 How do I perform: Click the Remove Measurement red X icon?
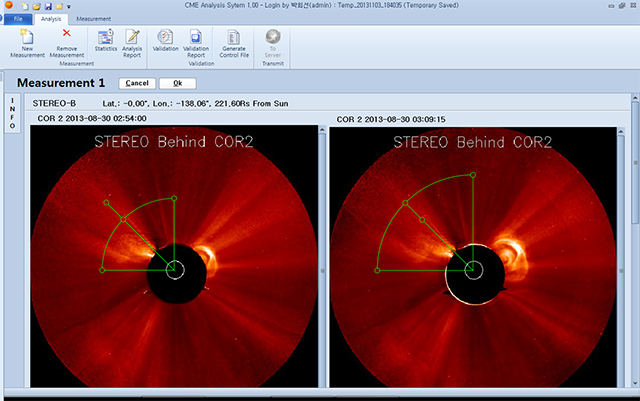(67, 33)
